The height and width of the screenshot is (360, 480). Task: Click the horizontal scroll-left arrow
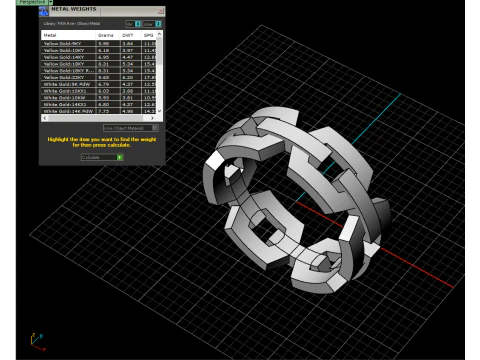coord(45,118)
